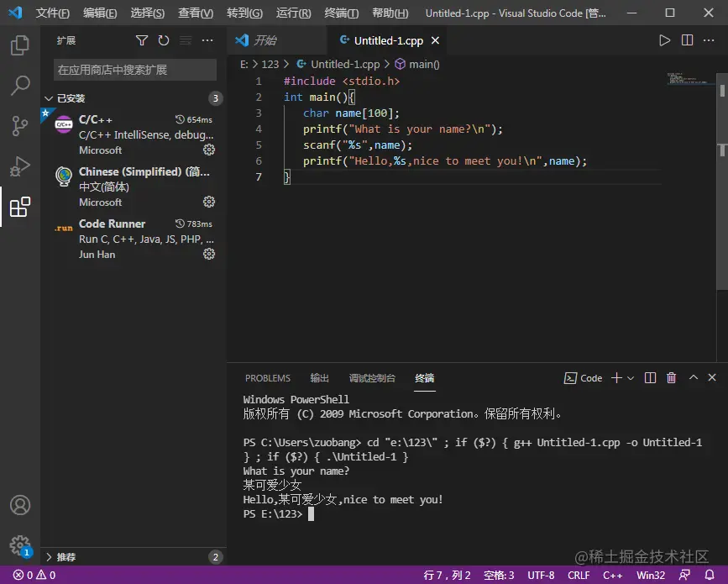728x584 pixels.
Task: Open the 终端(T) menu
Action: coord(341,13)
